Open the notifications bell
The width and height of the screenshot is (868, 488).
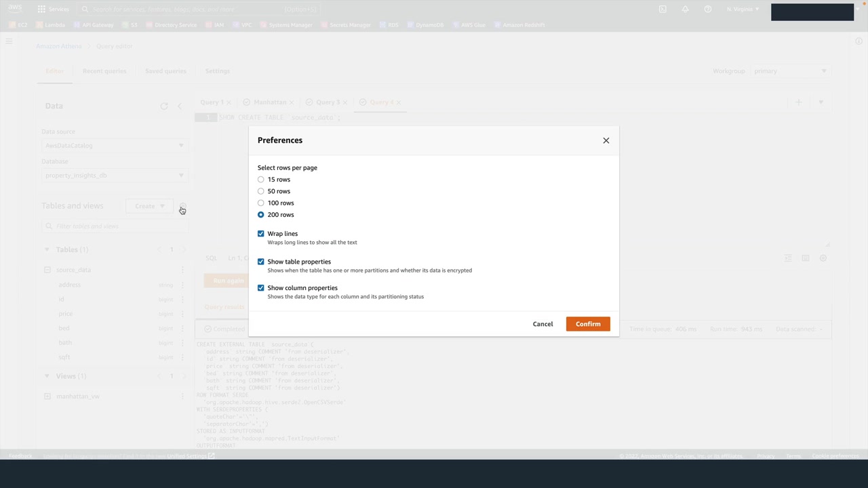pos(685,9)
